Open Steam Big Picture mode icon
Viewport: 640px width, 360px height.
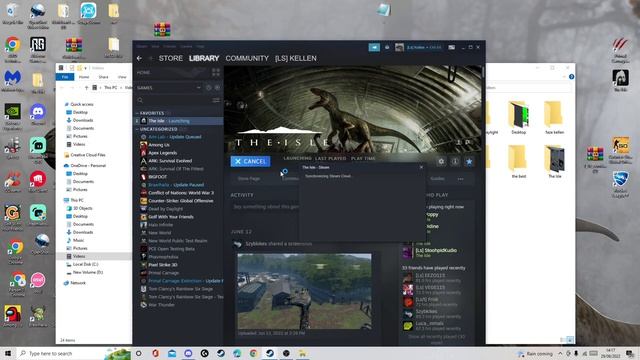pyautogui.click(x=451, y=47)
